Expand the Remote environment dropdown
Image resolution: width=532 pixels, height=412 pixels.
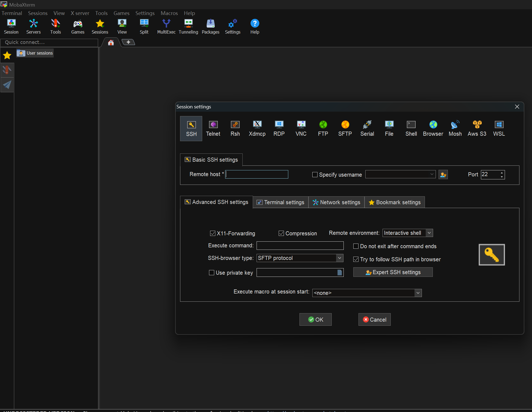point(429,233)
